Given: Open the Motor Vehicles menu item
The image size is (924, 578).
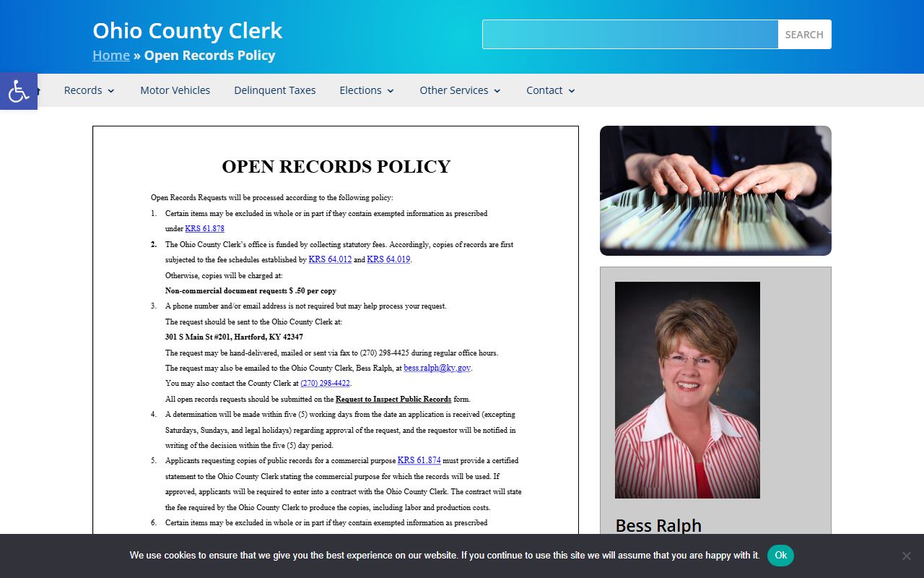Looking at the screenshot, I should point(175,90).
